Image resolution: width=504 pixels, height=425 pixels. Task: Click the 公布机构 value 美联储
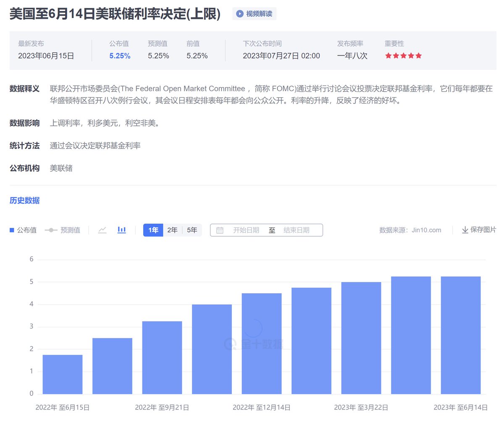pos(61,168)
